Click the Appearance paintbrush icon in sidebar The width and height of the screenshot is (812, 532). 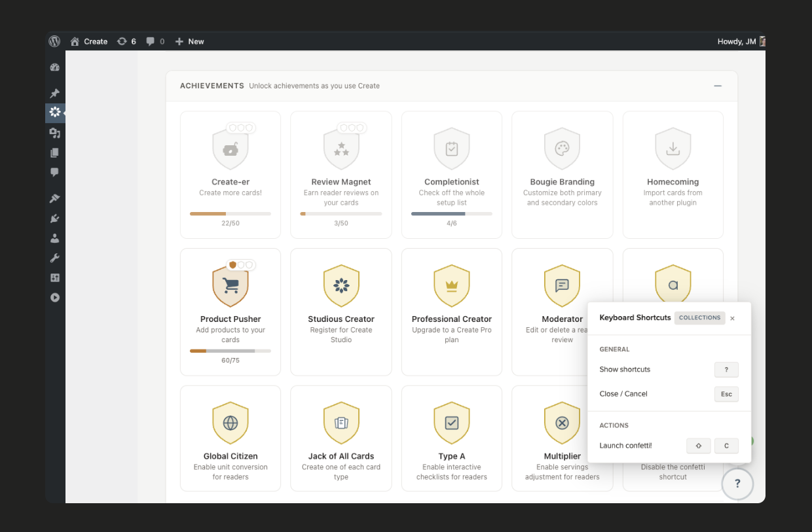55,198
